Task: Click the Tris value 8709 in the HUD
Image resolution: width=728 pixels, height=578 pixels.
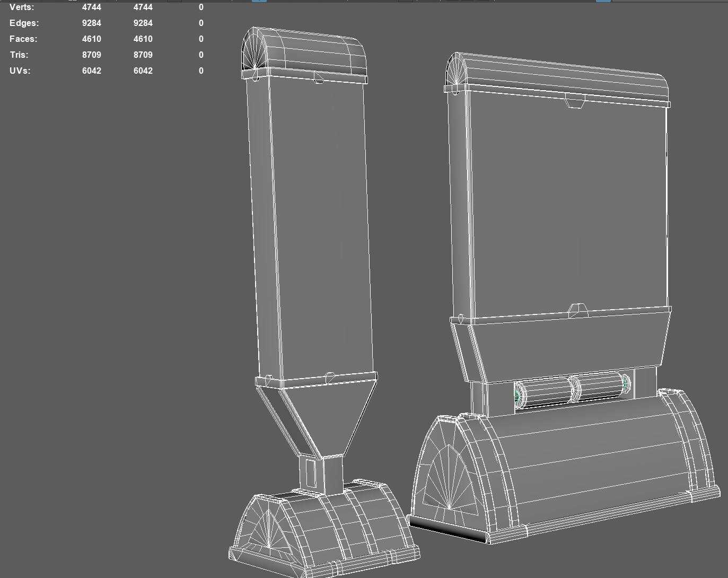Action: tap(91, 55)
